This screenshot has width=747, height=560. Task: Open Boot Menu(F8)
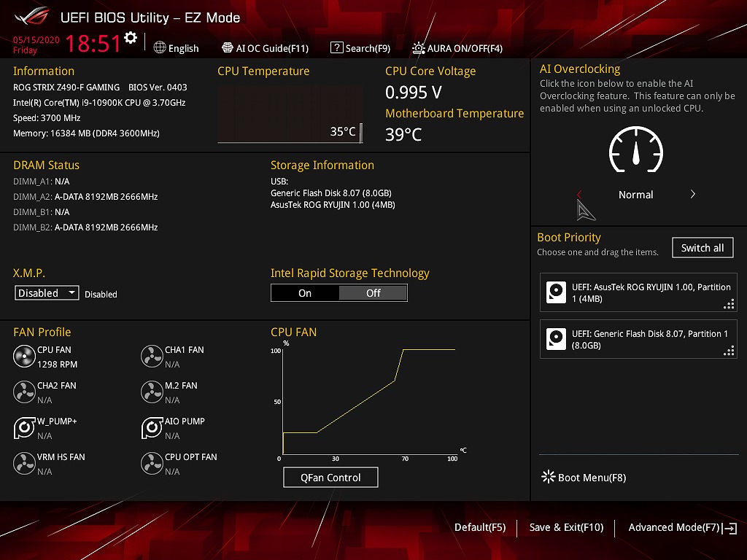[584, 477]
